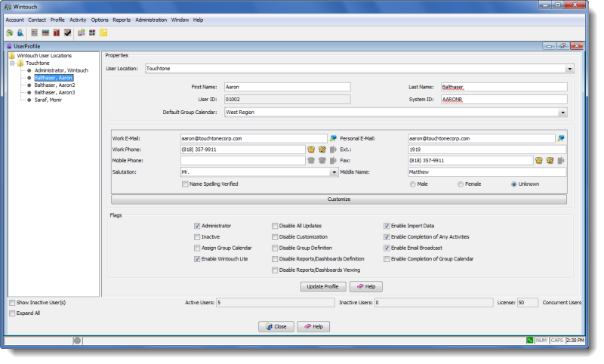Image resolution: width=604 pixels, height=364 pixels.
Task: Click the gray speaker icon beside Fax
Action: [561, 161]
